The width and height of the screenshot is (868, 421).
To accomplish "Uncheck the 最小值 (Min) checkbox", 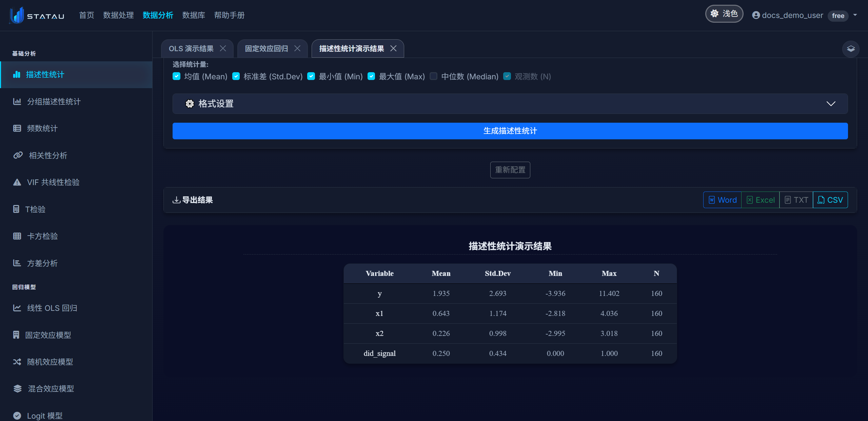I will [311, 76].
